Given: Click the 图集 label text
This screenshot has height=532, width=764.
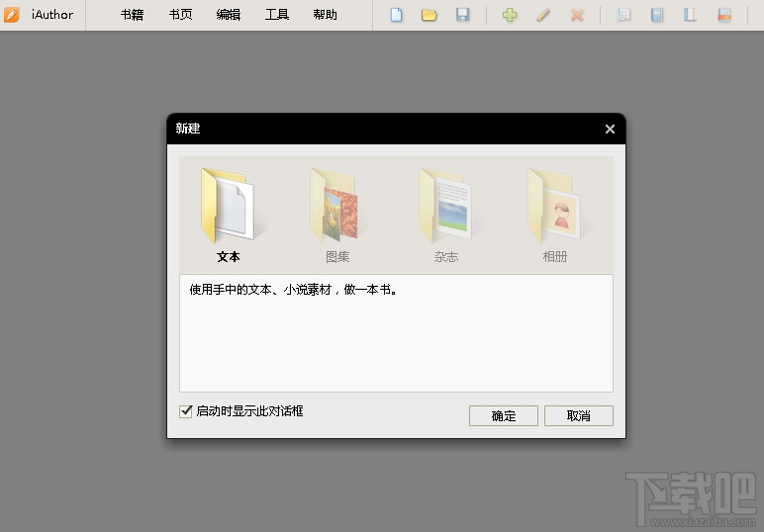Looking at the screenshot, I should pos(337,256).
